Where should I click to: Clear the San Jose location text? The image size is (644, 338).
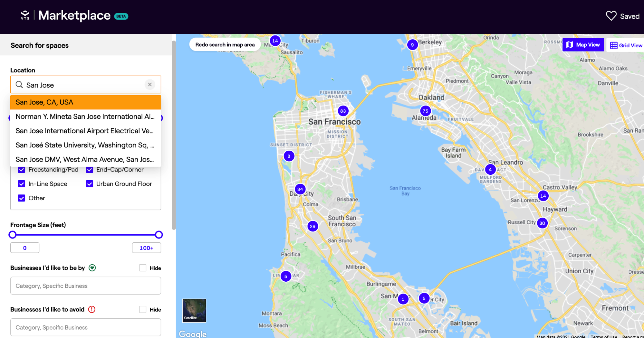point(150,85)
